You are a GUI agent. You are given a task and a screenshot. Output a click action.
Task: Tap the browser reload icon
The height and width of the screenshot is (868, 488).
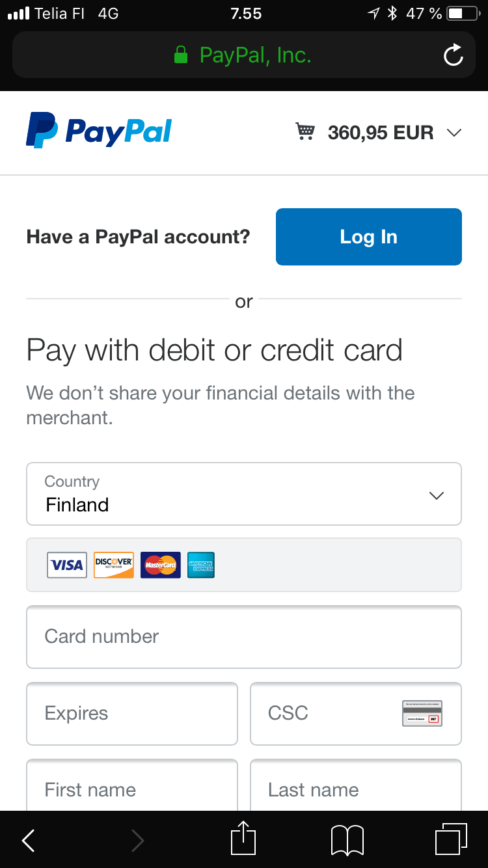point(454,55)
